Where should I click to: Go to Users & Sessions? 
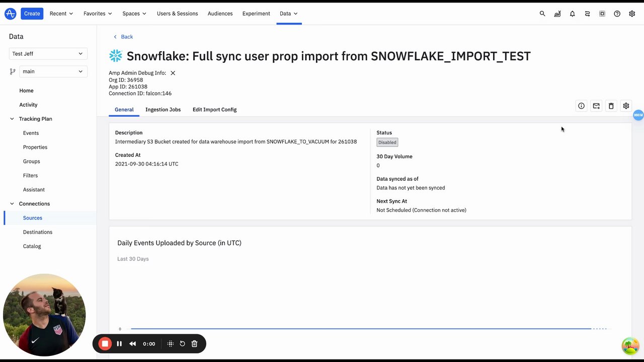pos(177,14)
